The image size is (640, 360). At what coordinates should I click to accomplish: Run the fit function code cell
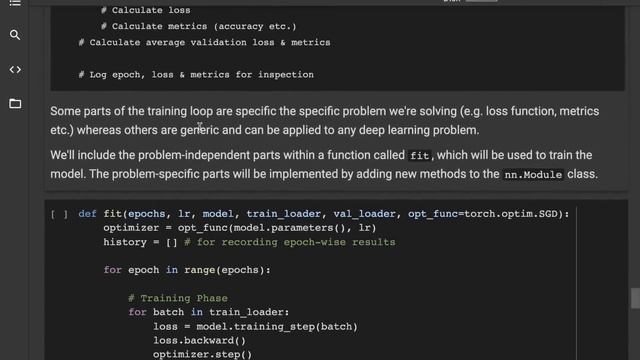coord(60,214)
